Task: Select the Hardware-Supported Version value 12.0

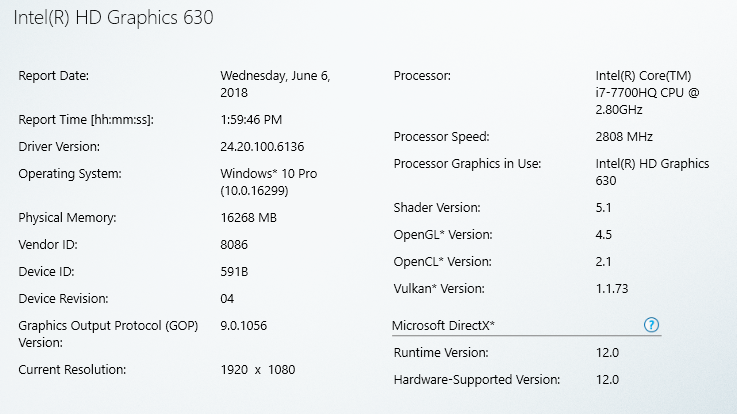Action: click(x=607, y=380)
